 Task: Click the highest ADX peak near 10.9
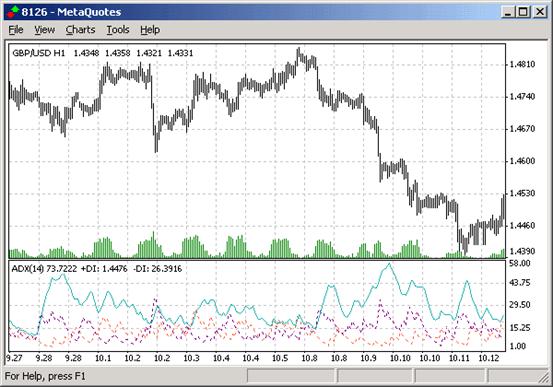click(x=389, y=264)
